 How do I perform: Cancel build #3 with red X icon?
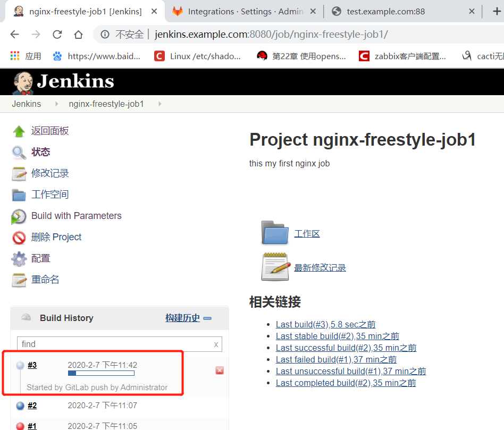[x=220, y=370]
